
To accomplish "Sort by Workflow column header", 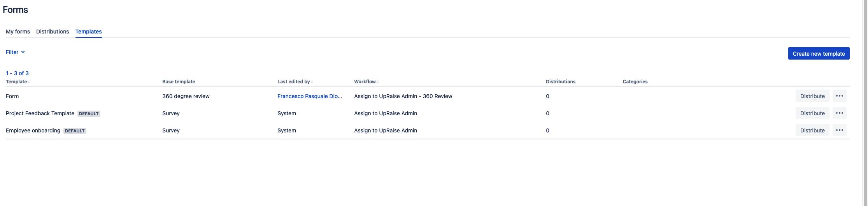I will (366, 82).
